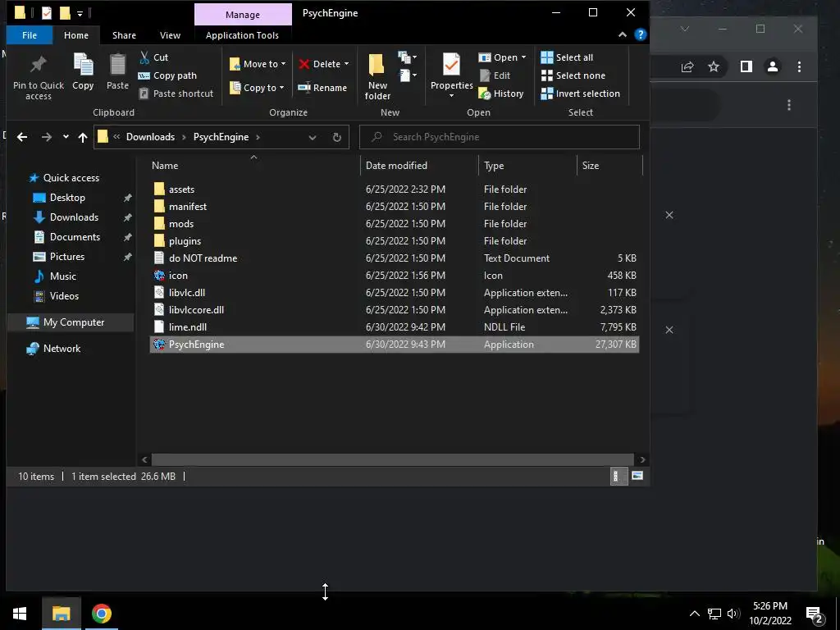Cut the selected file
Viewport: 840px width, 630px height.
tap(153, 57)
